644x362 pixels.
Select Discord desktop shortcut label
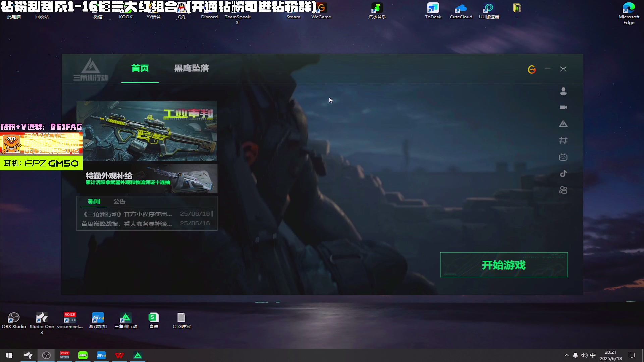(209, 17)
